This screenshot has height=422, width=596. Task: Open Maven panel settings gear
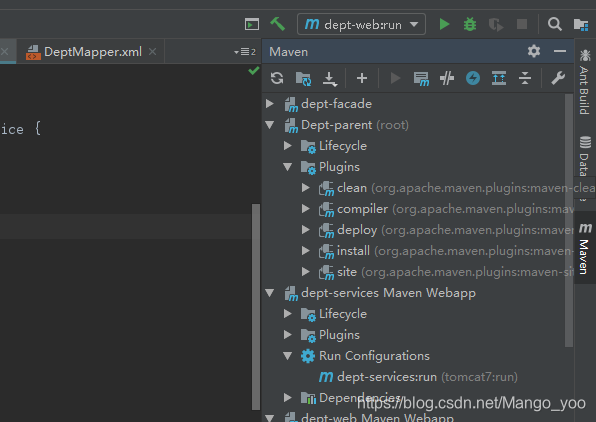pyautogui.click(x=534, y=51)
